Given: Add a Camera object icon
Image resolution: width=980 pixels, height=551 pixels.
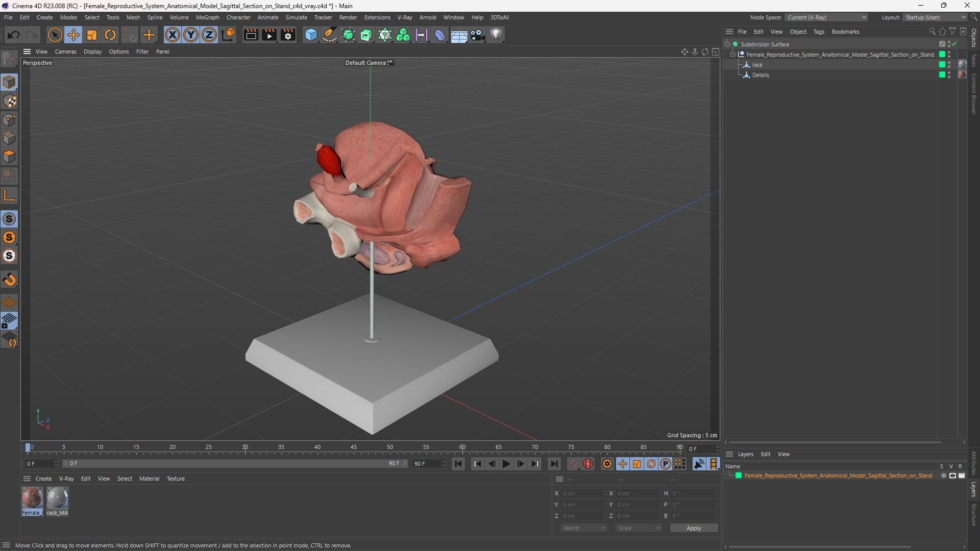Looking at the screenshot, I should point(478,35).
